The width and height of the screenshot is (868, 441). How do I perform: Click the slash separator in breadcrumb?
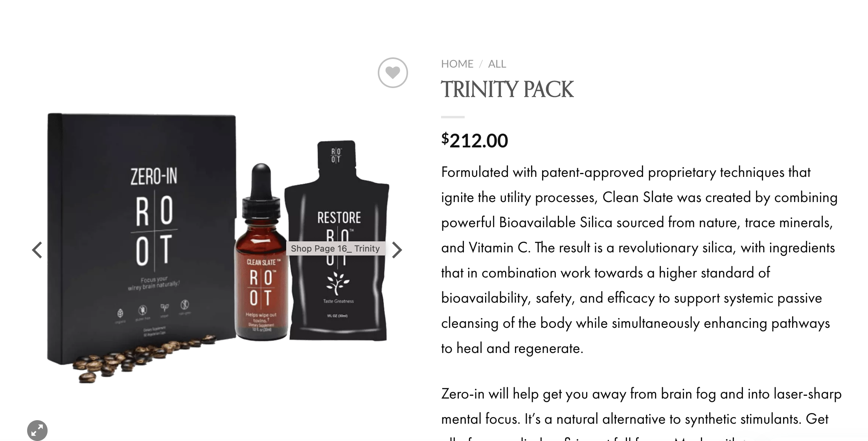(480, 64)
